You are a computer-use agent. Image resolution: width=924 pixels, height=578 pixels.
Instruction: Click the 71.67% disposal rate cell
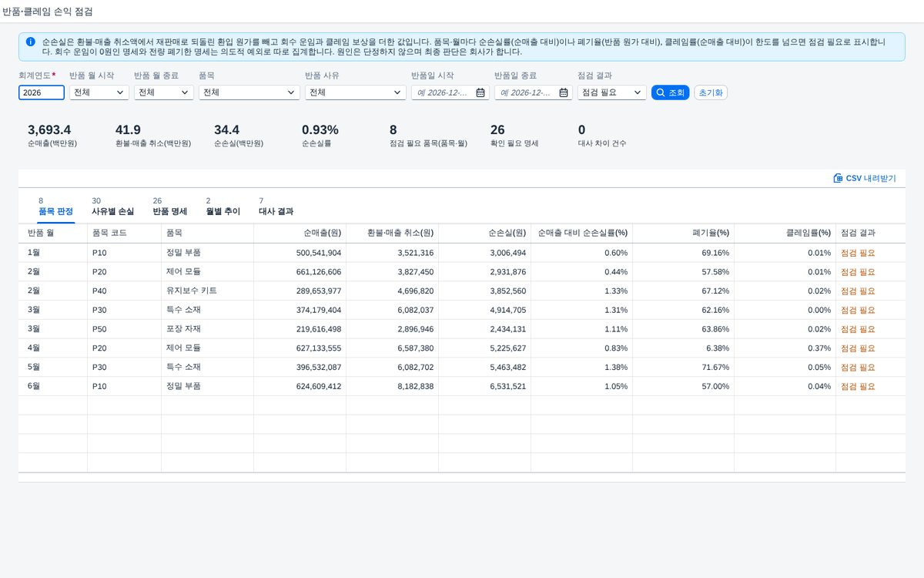[716, 367]
